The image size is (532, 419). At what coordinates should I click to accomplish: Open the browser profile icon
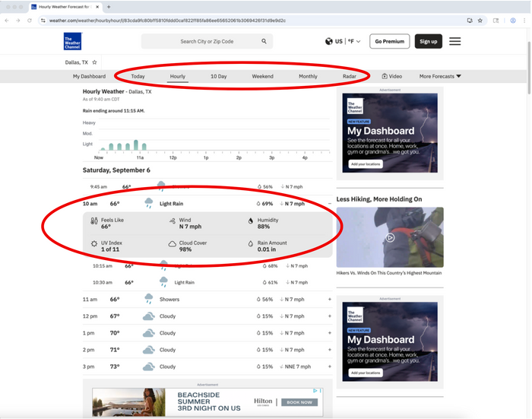pyautogui.click(x=513, y=21)
